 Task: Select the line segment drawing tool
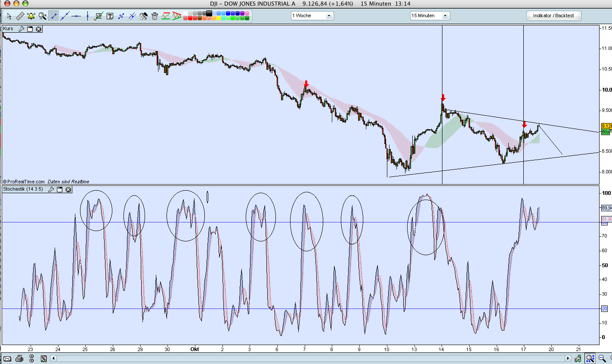53,16
